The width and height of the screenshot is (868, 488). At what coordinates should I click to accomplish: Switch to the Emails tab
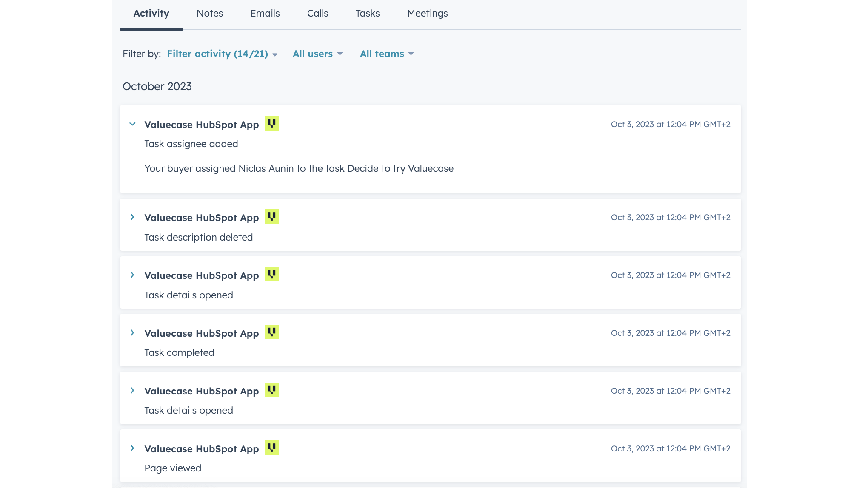pyautogui.click(x=265, y=14)
